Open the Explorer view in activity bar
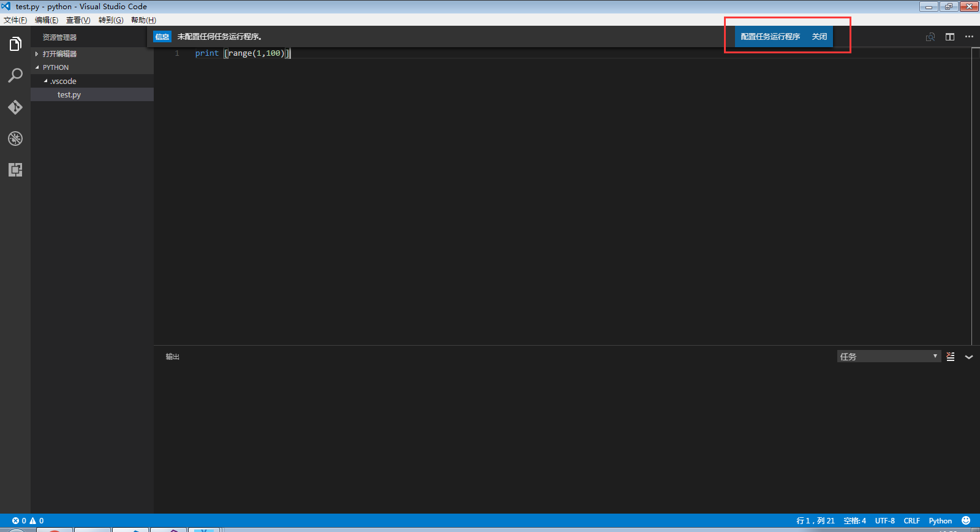Image resolution: width=980 pixels, height=532 pixels. click(15, 44)
